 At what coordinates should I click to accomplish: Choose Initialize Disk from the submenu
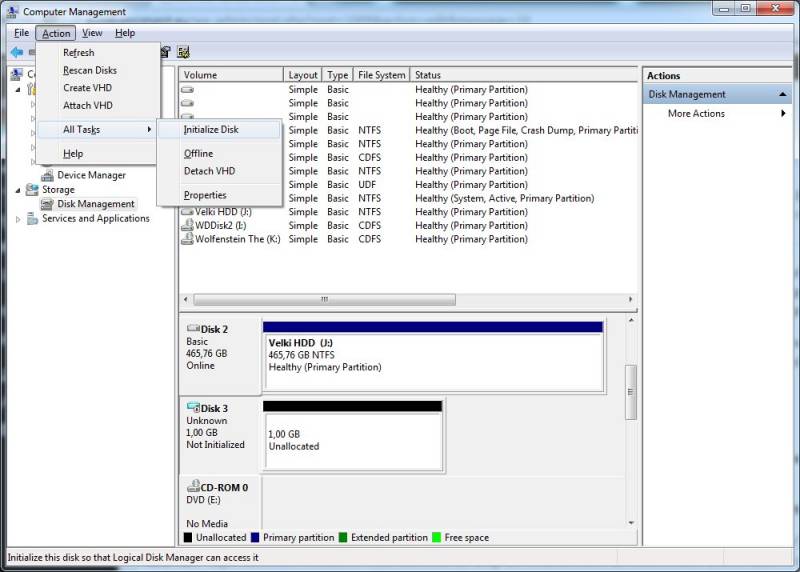click(211, 130)
